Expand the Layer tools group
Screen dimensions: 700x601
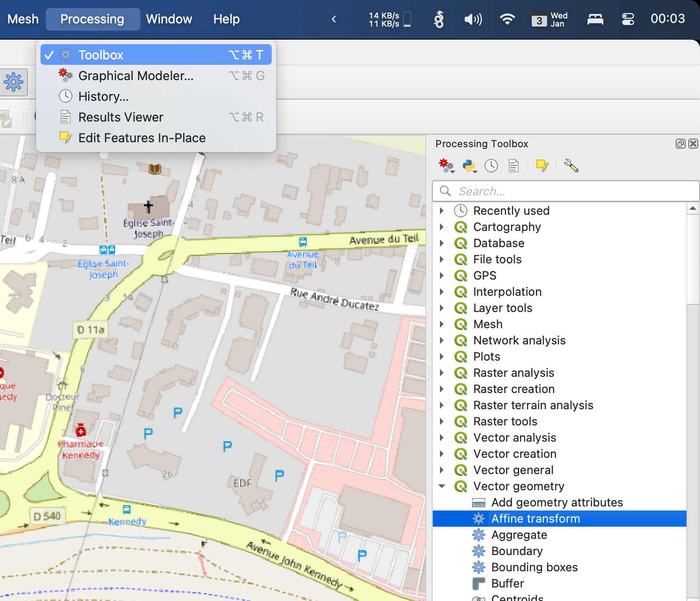(442, 308)
